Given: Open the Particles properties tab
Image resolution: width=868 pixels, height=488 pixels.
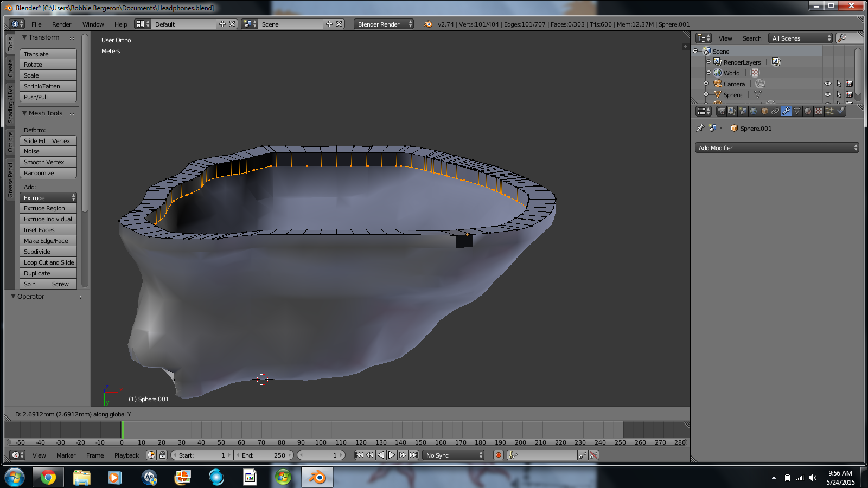Looking at the screenshot, I should pos(829,111).
